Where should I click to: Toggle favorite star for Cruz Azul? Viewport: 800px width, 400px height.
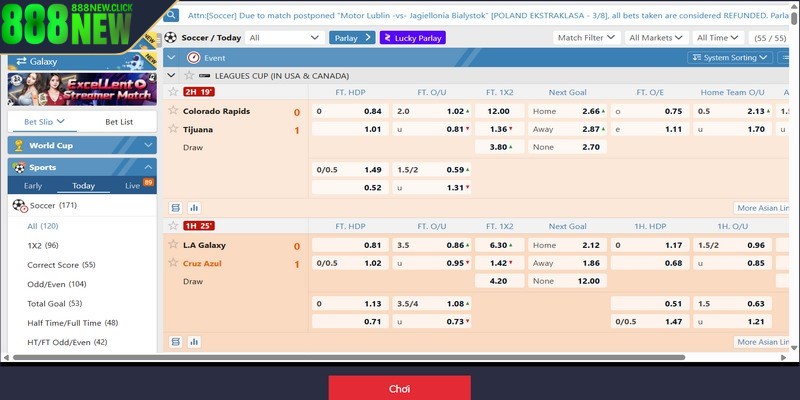[173, 264]
